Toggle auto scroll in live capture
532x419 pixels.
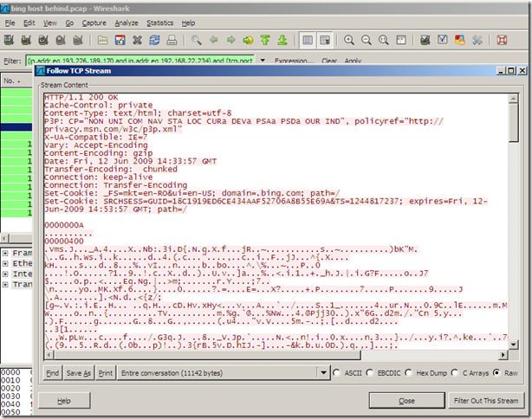(x=325, y=40)
